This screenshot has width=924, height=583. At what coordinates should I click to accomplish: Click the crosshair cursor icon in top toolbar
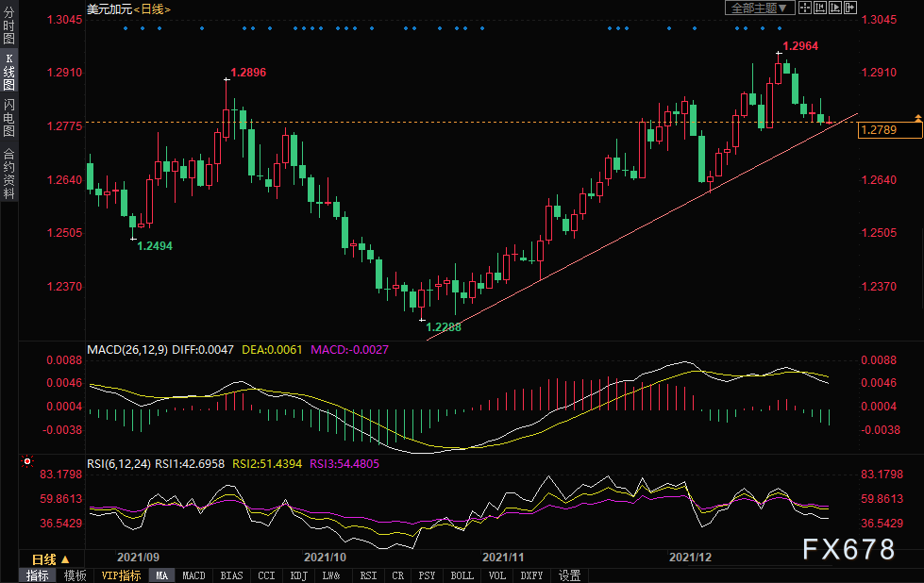pos(803,8)
